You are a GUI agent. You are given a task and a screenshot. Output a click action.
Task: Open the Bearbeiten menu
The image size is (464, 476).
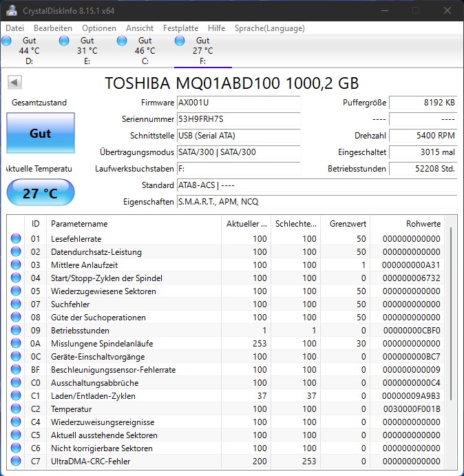[x=53, y=28]
